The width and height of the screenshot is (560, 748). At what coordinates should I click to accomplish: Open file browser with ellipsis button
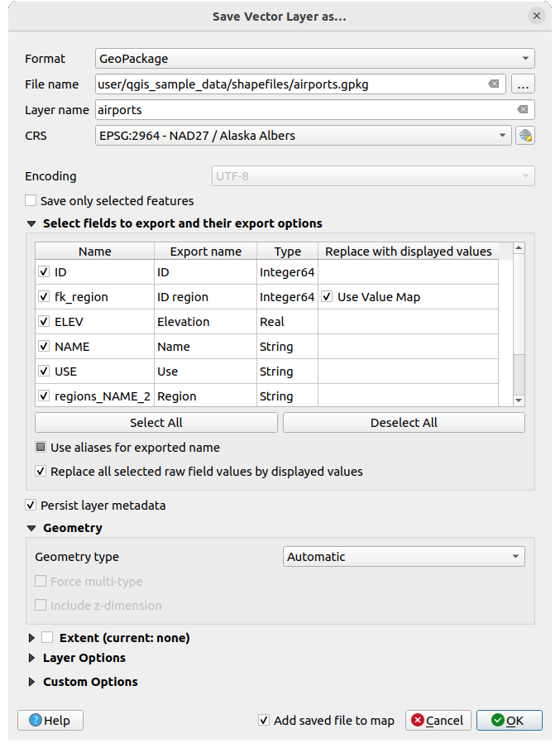tap(524, 84)
